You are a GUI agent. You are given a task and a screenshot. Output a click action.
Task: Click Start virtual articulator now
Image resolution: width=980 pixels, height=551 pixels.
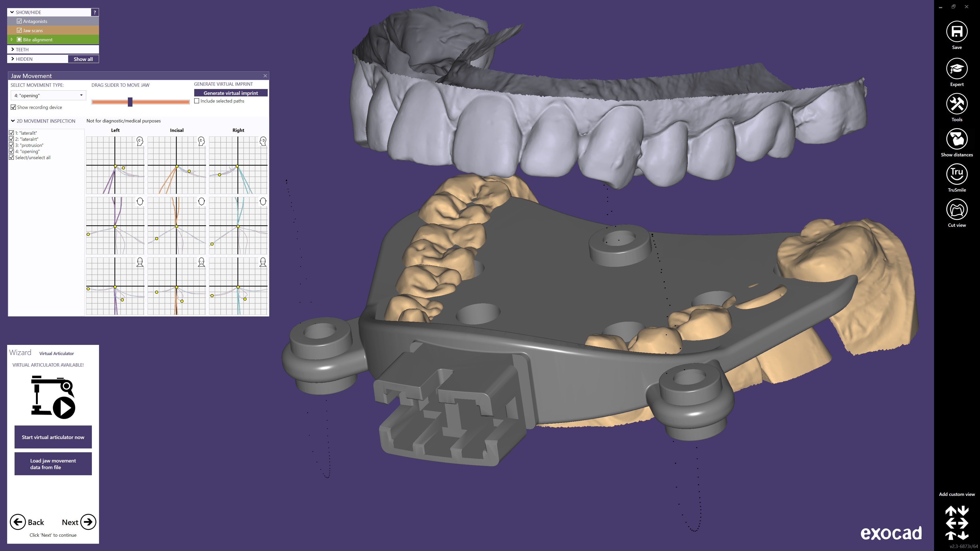pyautogui.click(x=53, y=437)
